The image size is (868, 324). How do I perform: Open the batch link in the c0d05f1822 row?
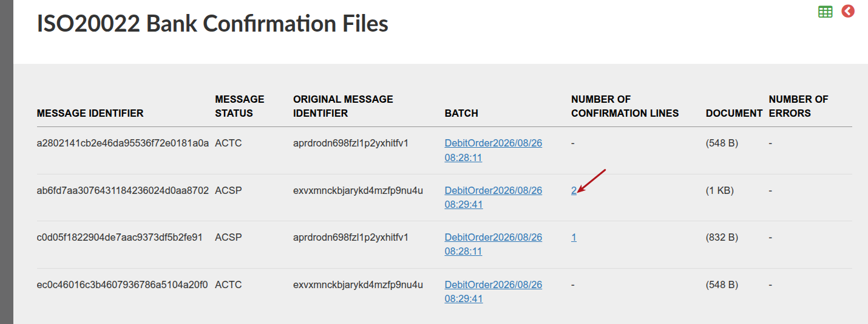(x=493, y=244)
